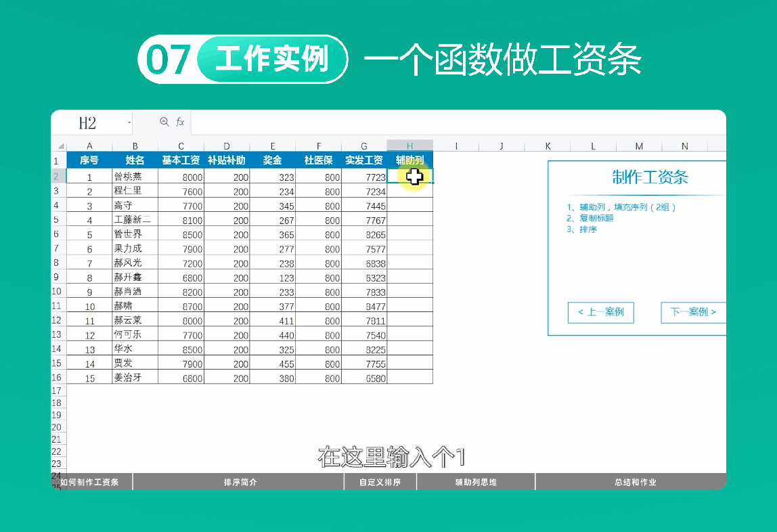Click step 2、复制标题
Viewport: 777px width, 532px height.
click(x=590, y=218)
